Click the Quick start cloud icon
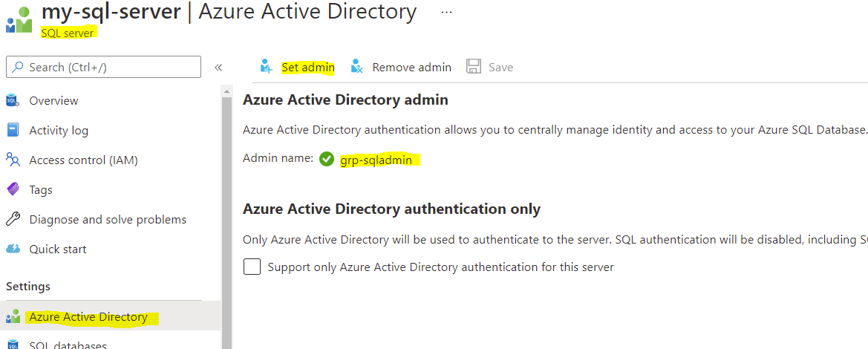 coord(13,249)
